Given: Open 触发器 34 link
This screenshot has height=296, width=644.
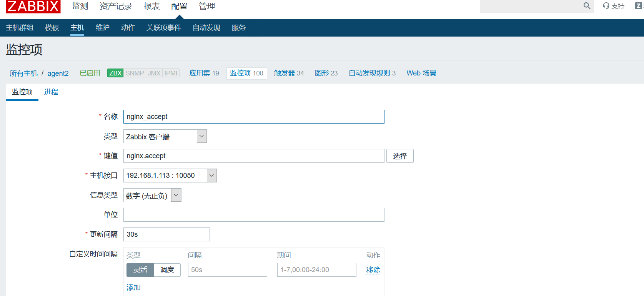Looking at the screenshot, I should (289, 73).
